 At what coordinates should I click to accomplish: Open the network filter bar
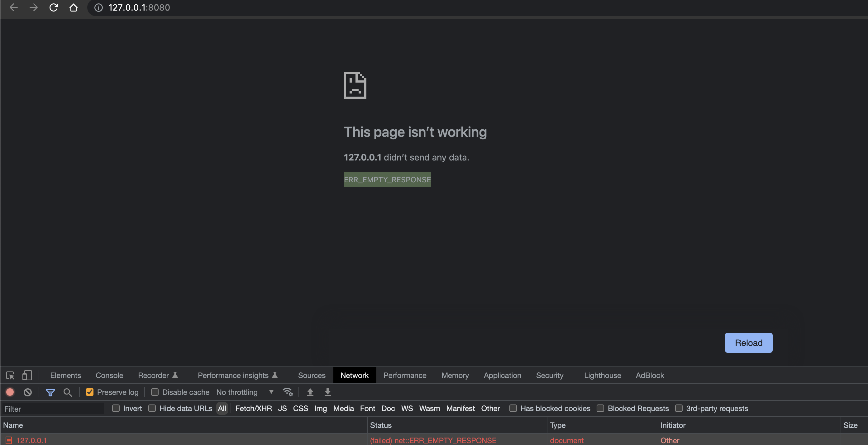[x=50, y=392]
